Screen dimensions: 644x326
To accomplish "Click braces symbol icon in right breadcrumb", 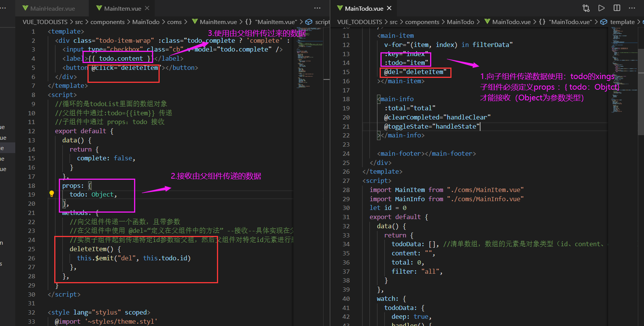I will pyautogui.click(x=542, y=22).
